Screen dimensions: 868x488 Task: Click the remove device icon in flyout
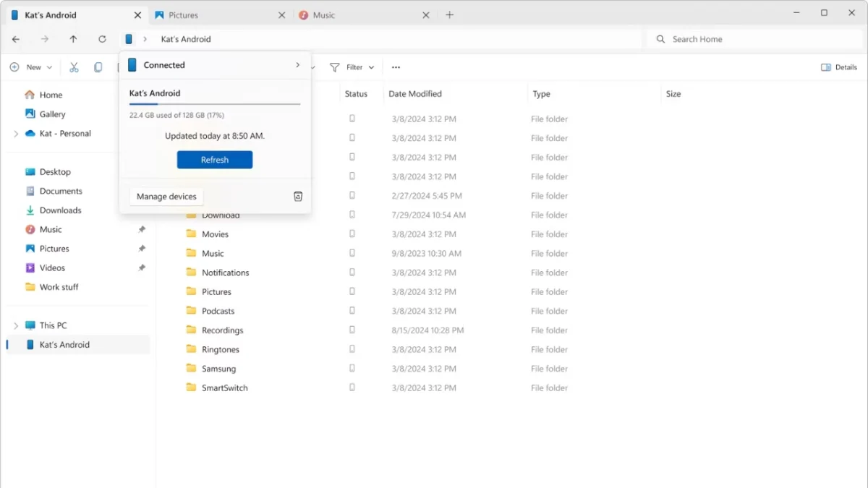tap(297, 197)
